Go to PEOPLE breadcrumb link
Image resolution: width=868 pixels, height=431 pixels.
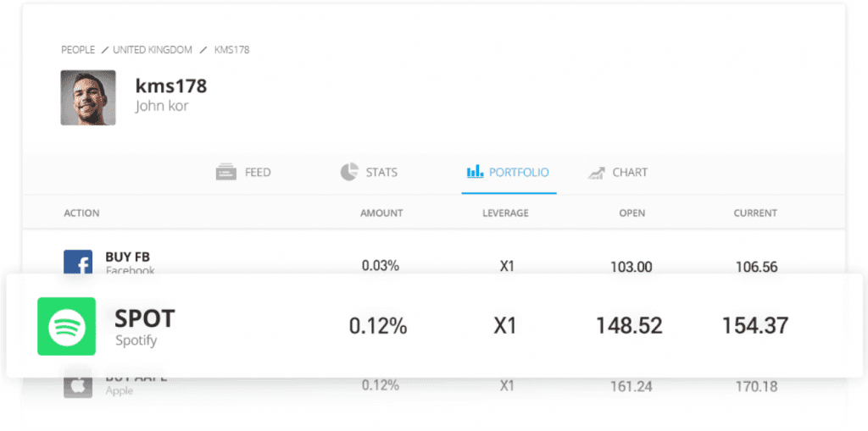click(78, 50)
